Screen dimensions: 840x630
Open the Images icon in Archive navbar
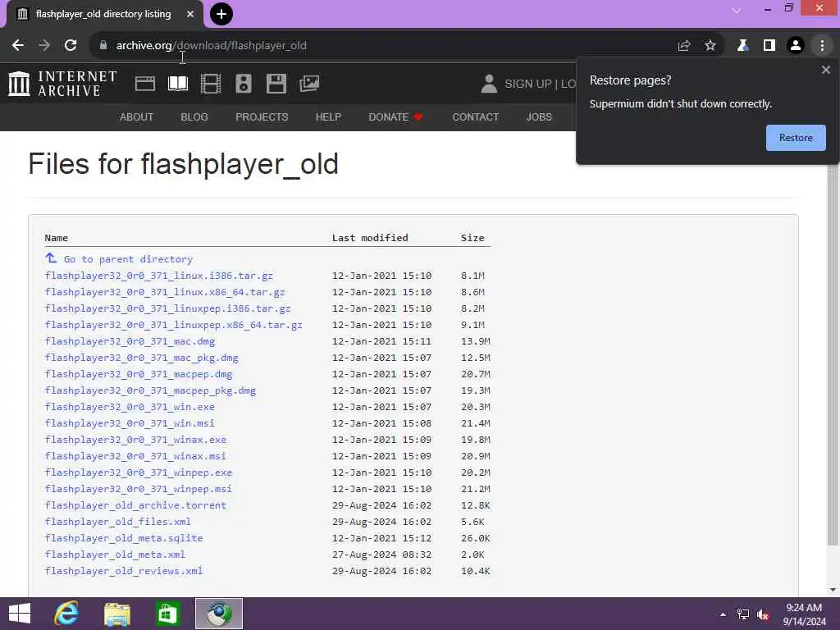(x=309, y=84)
